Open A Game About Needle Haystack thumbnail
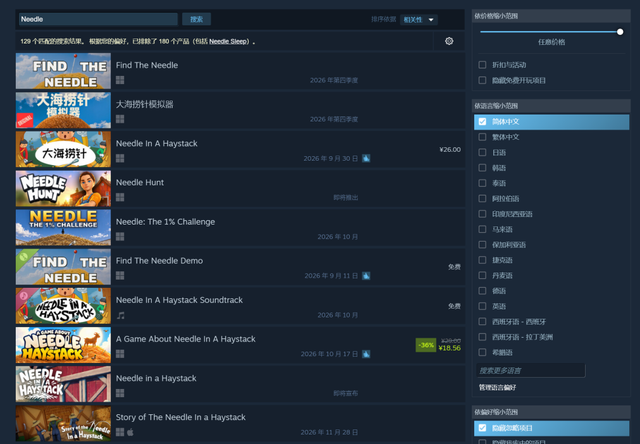Screen dimensions: 640x444 coord(63,345)
